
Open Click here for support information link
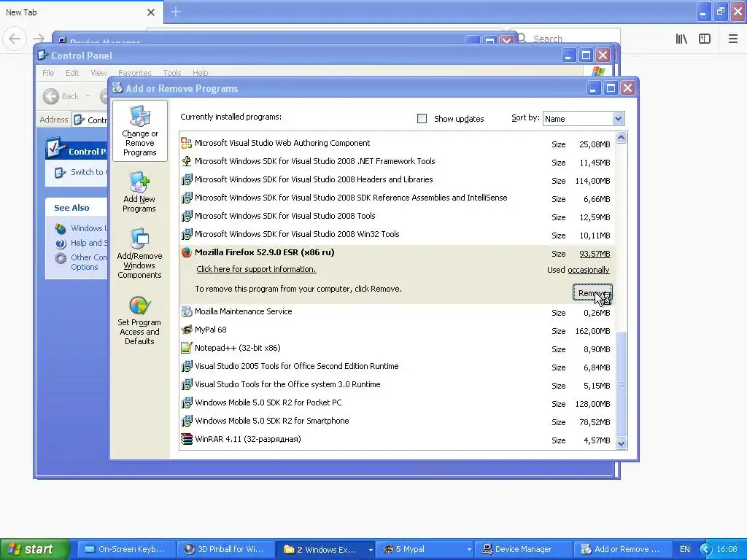256,269
